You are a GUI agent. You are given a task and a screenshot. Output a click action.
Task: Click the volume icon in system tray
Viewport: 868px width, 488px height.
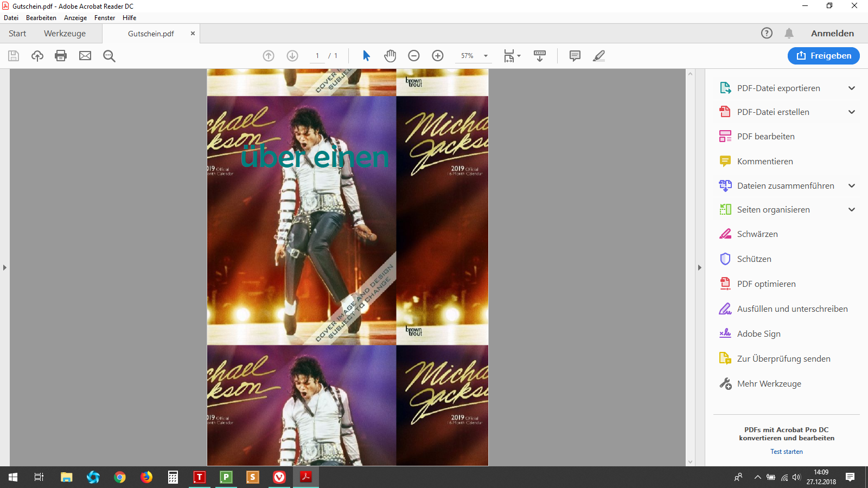coord(796,477)
